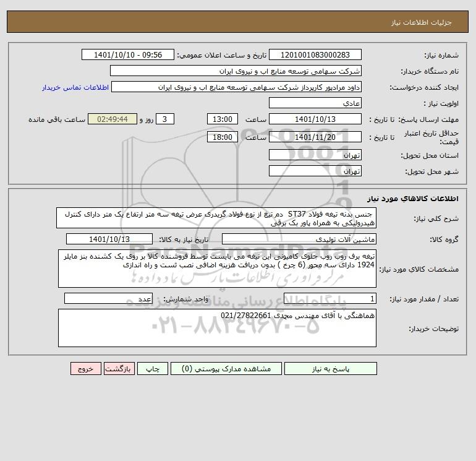Viewport: 476px width, 461px height.
Task: Click the label 'تاریخ نیاز به کالا:'
Action: (184, 239)
